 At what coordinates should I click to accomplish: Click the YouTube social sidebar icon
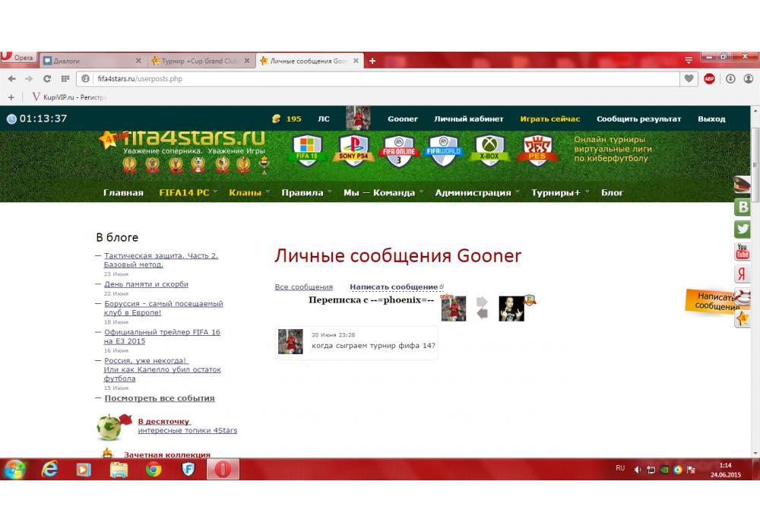(742, 252)
